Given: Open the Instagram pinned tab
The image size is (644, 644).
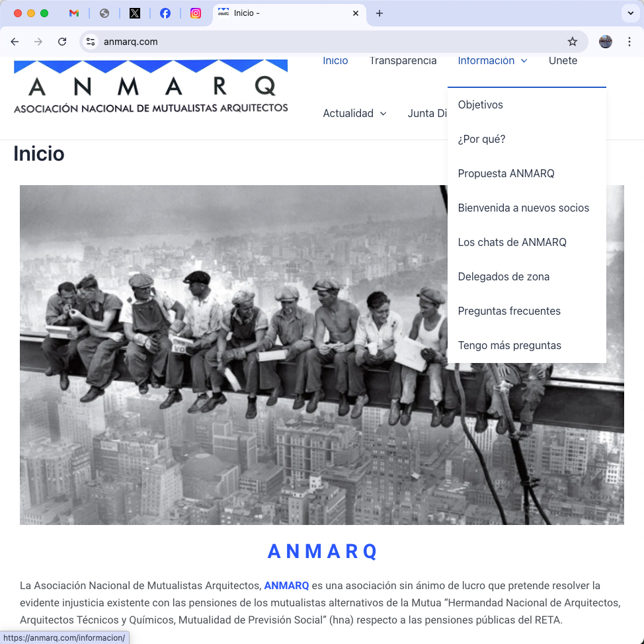Looking at the screenshot, I should 196,13.
